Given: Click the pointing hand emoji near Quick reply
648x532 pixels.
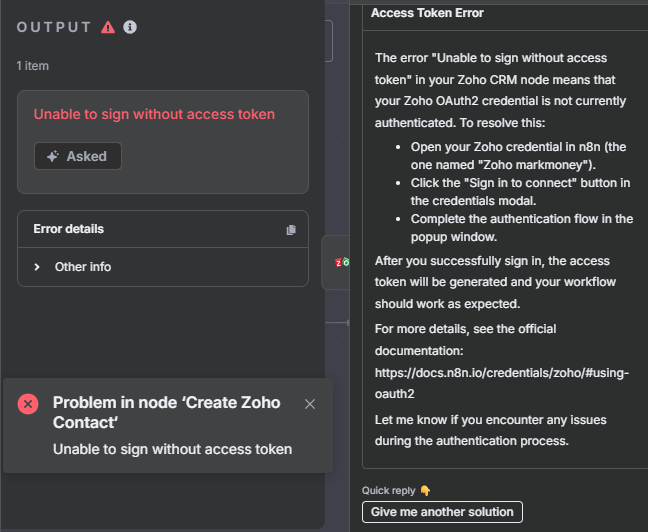Looking at the screenshot, I should pos(425,491).
